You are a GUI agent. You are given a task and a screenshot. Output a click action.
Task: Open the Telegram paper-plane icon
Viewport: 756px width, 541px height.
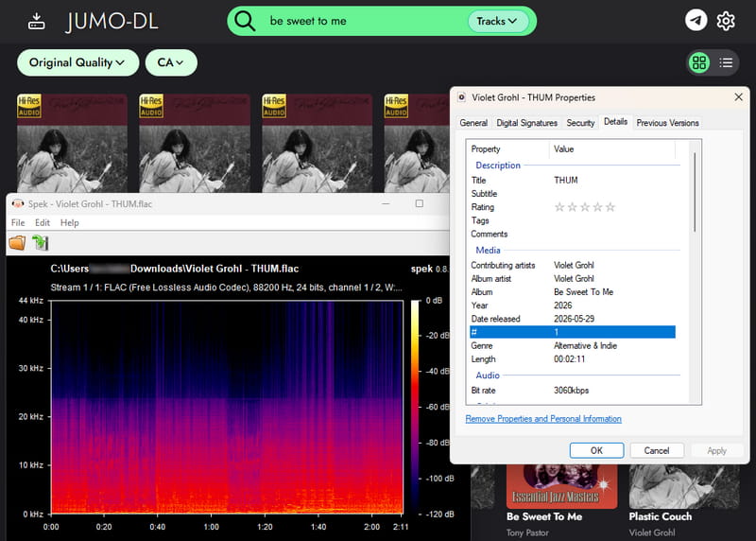point(696,20)
